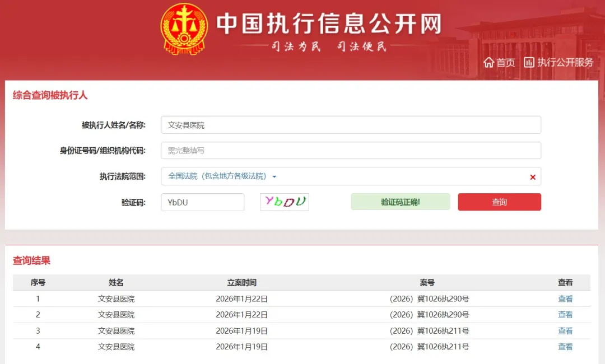Click the 立案时间 column header
605x364 pixels.
[241, 283]
